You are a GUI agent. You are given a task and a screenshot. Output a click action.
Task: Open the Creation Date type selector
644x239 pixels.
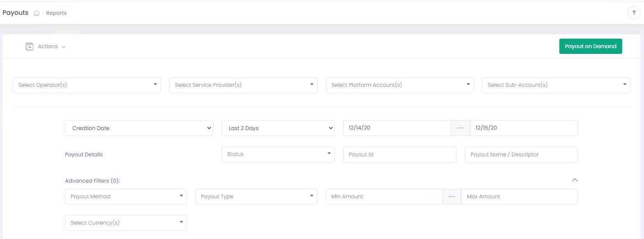click(x=139, y=128)
